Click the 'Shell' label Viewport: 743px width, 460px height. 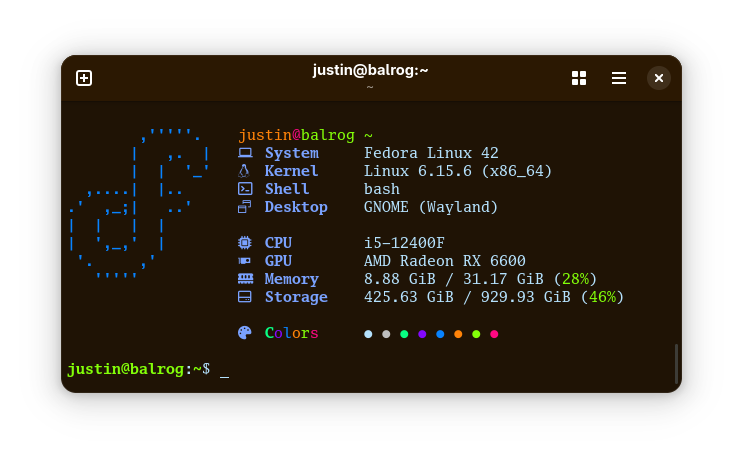point(287,189)
